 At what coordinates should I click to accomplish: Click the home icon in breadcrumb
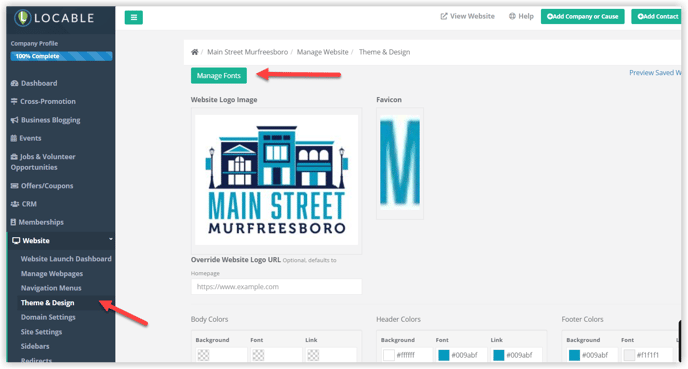point(194,52)
